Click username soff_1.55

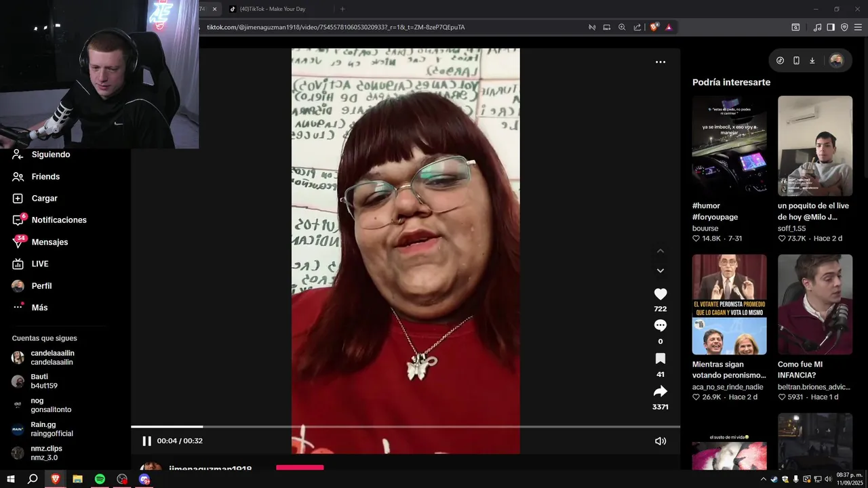792,228
